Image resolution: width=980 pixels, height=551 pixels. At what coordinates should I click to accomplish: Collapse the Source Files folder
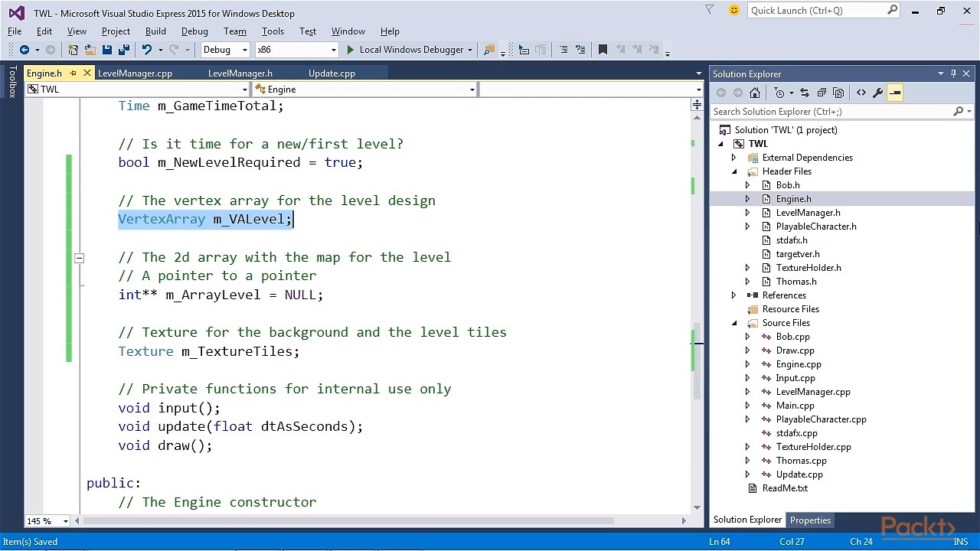734,323
